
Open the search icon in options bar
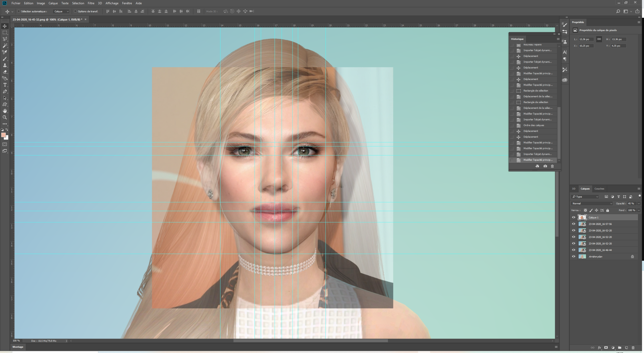coord(618,11)
